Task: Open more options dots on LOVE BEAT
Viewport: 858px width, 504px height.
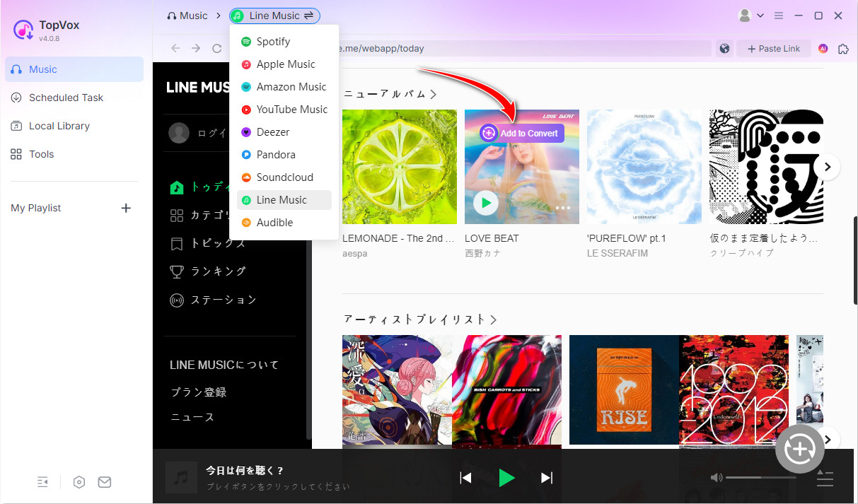Action: click(x=563, y=208)
